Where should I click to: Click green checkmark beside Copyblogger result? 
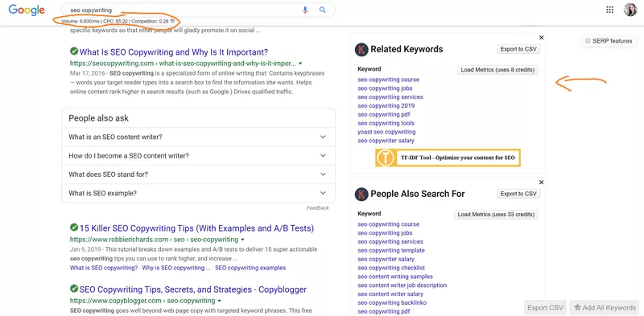(74, 289)
